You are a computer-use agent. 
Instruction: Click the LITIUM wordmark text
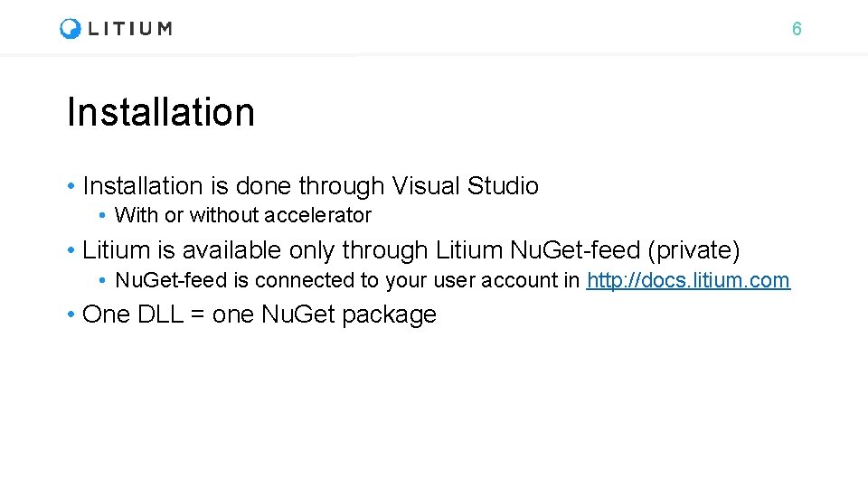pyautogui.click(x=129, y=29)
